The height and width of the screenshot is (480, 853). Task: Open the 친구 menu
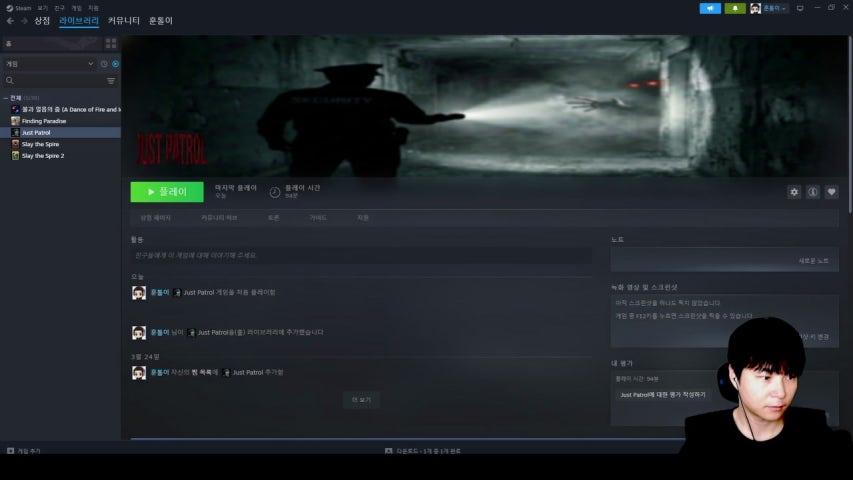(59, 8)
